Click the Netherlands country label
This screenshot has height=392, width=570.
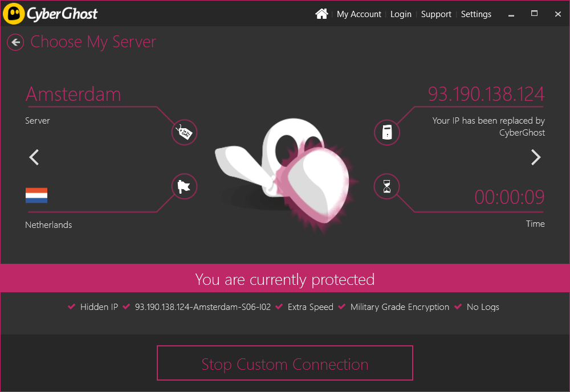48,225
